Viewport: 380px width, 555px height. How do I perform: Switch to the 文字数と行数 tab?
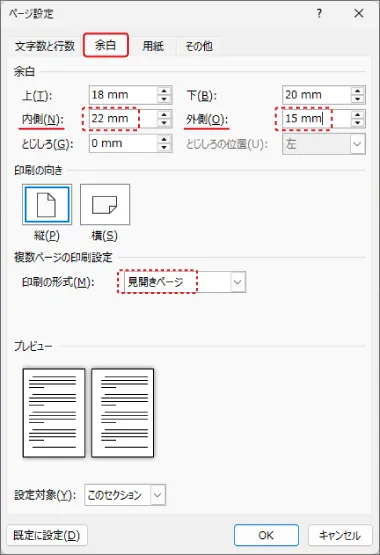click(45, 46)
